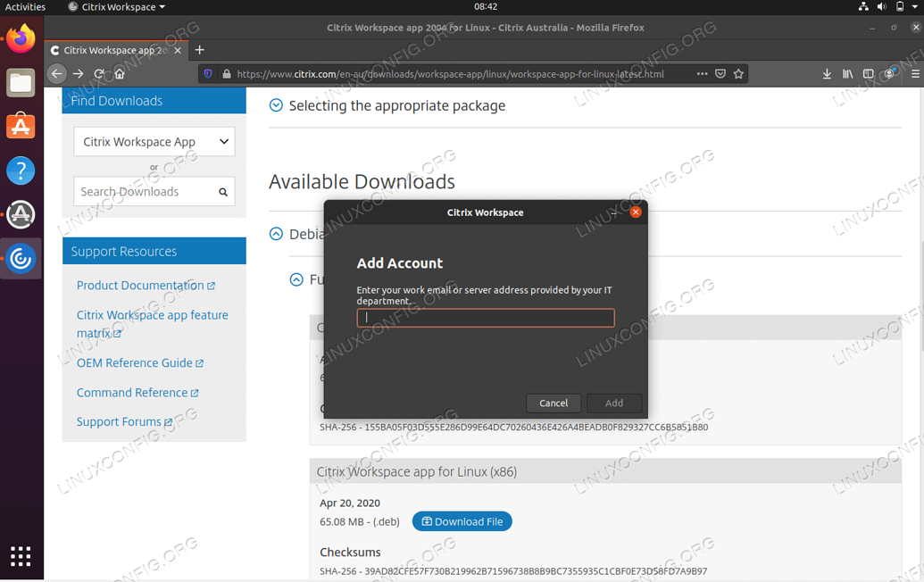Save page to Pocket

coord(720,73)
